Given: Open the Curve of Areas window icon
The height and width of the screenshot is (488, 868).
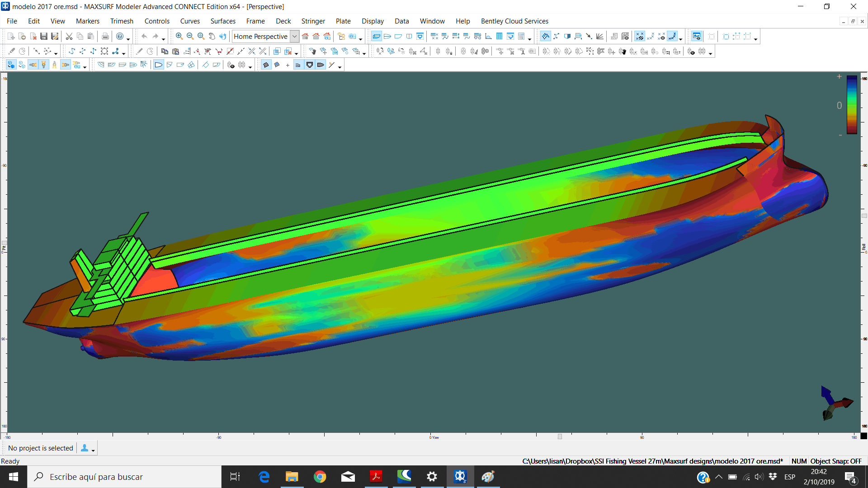Looking at the screenshot, I should click(x=489, y=37).
